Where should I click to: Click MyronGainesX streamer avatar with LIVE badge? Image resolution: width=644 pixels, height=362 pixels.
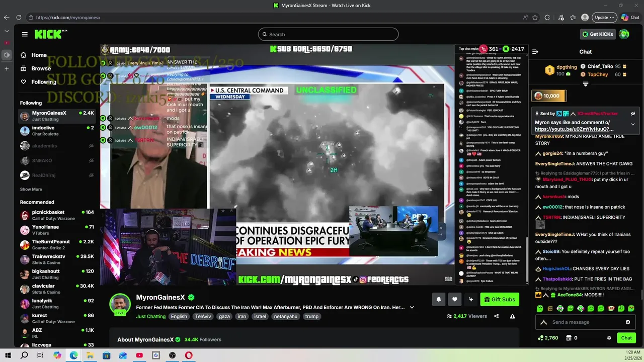tap(120, 304)
